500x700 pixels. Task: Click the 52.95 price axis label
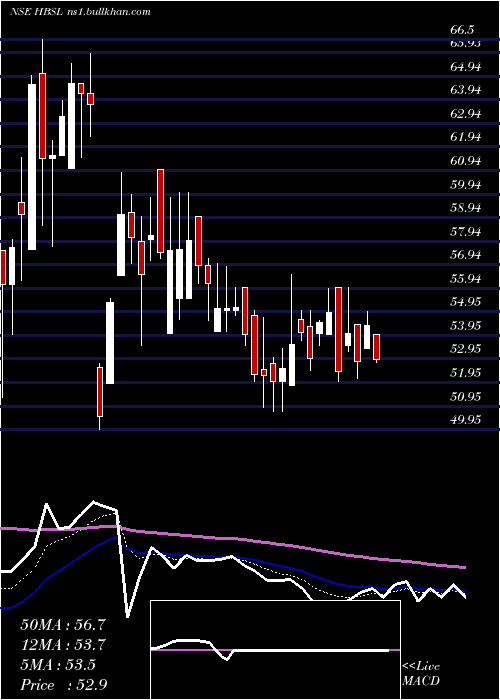[x=466, y=349]
